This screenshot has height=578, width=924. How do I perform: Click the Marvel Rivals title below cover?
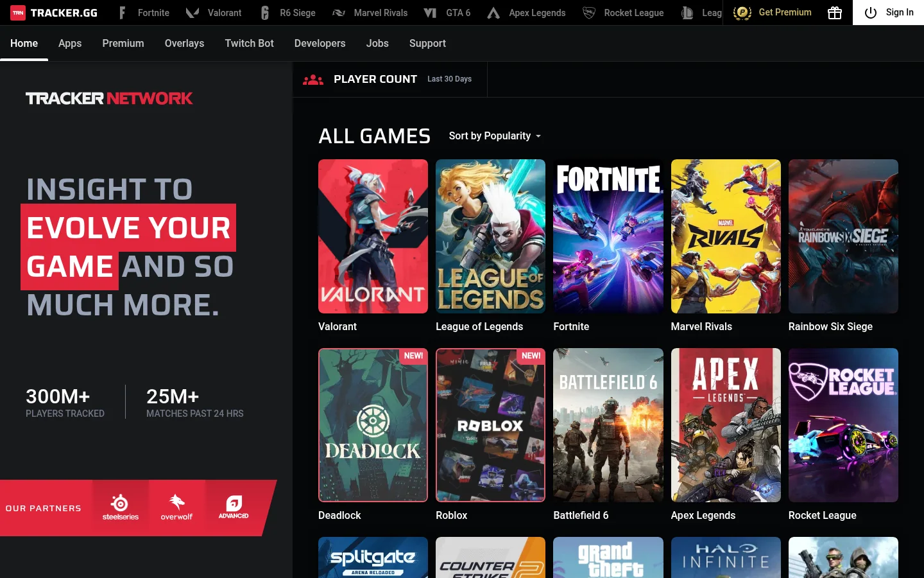(701, 326)
